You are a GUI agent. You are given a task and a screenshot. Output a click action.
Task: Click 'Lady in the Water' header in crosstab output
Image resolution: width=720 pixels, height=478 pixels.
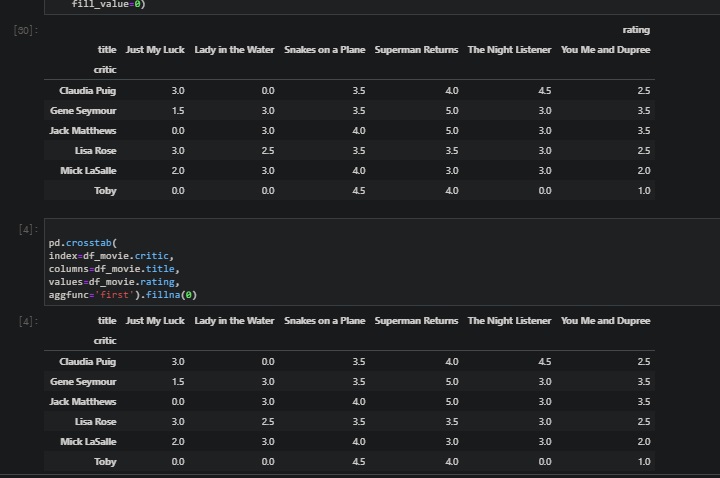(x=234, y=321)
